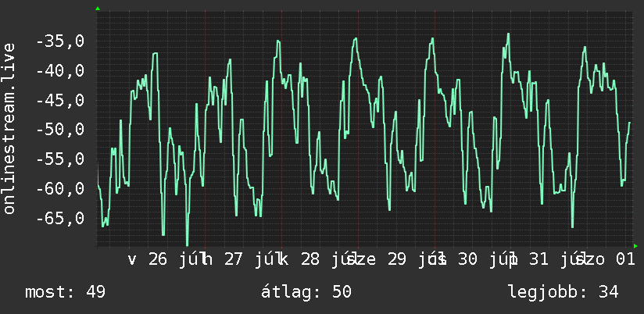Image resolution: width=644 pixels, height=314 pixels.
Task: Click the green arrow ending the x-axis
Action: (635, 246)
